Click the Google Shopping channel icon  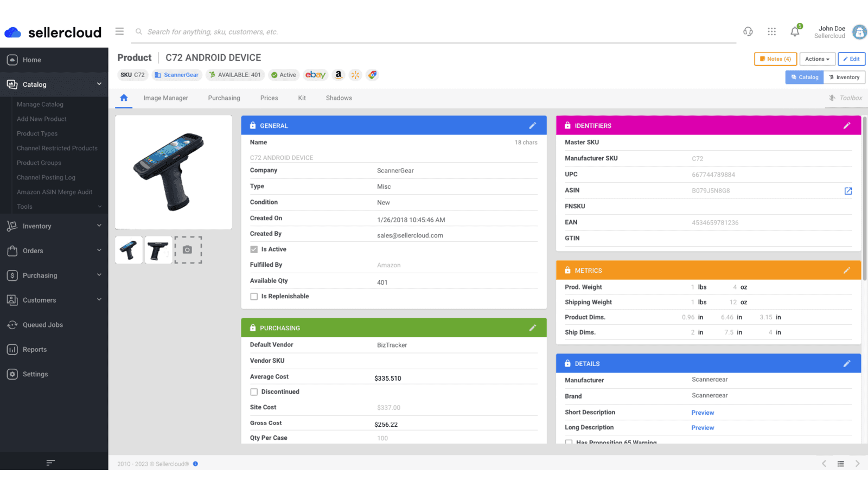coord(372,75)
